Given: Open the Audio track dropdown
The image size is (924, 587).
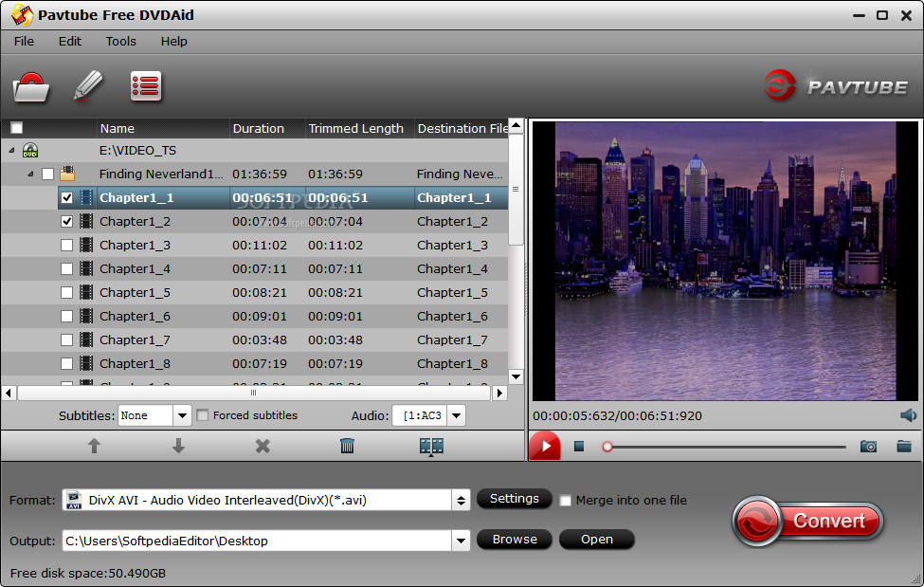Looking at the screenshot, I should point(456,415).
